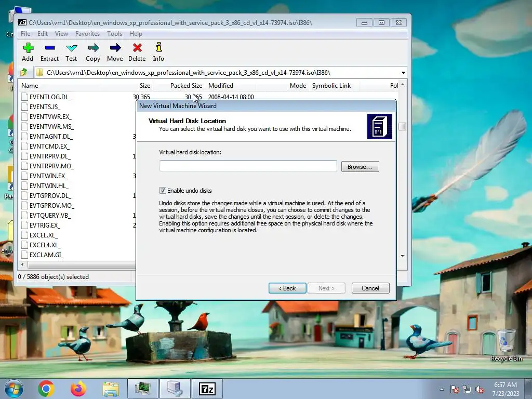532x399 pixels.
Task: Show hidden tray icons
Action: [442, 390]
